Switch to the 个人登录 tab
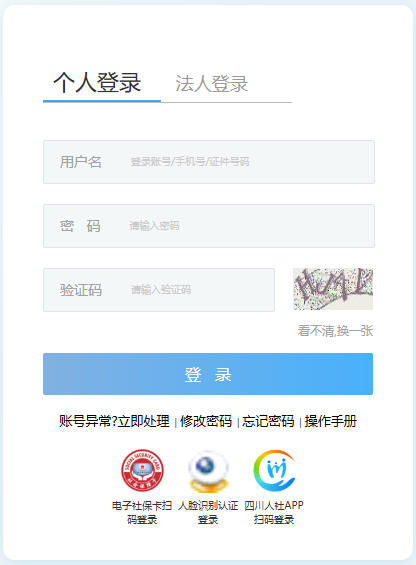The image size is (416, 565). [97, 83]
